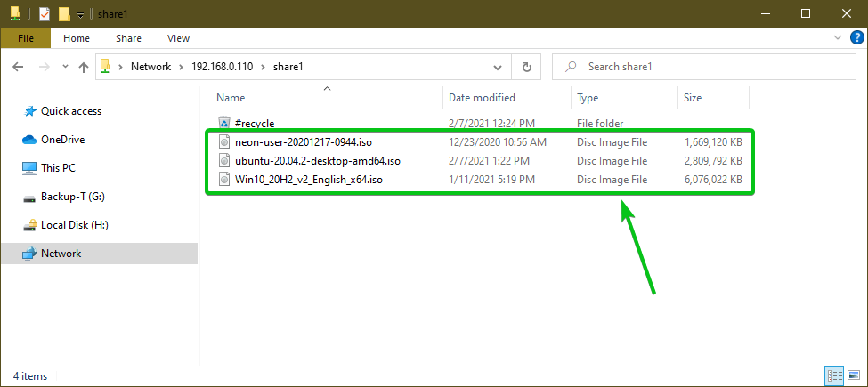Open the Share ribbon tab

point(128,38)
